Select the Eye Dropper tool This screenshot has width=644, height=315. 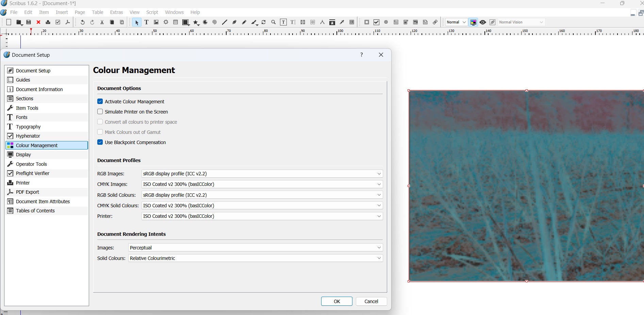(342, 22)
